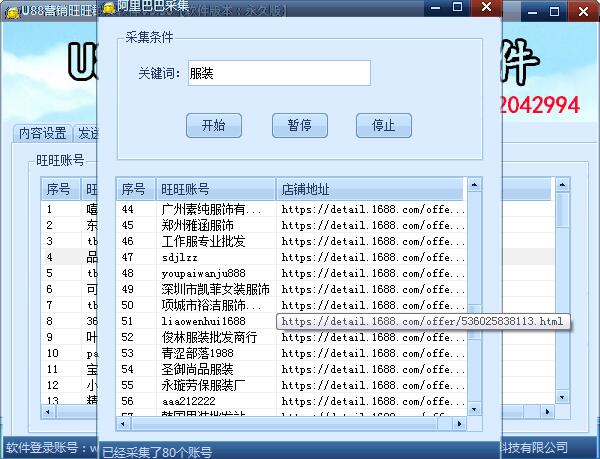Click the 开始 start button
Screen dimensions: 600x459
pyautogui.click(x=214, y=125)
